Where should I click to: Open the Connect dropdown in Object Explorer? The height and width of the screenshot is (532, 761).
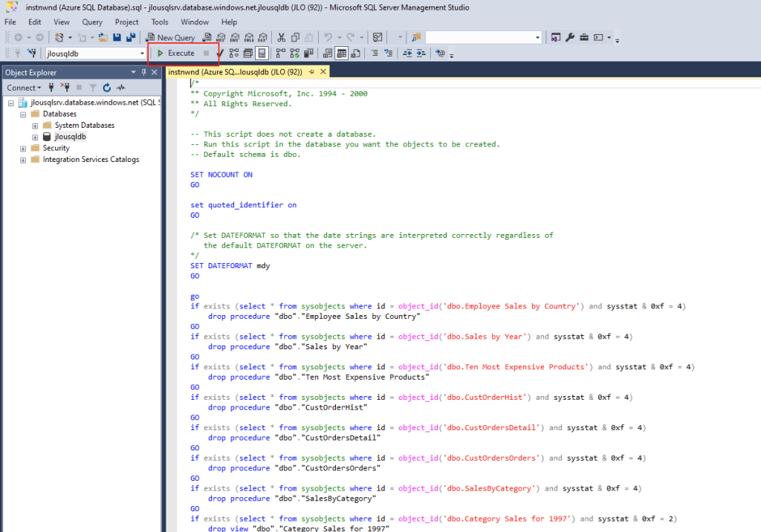[x=24, y=88]
